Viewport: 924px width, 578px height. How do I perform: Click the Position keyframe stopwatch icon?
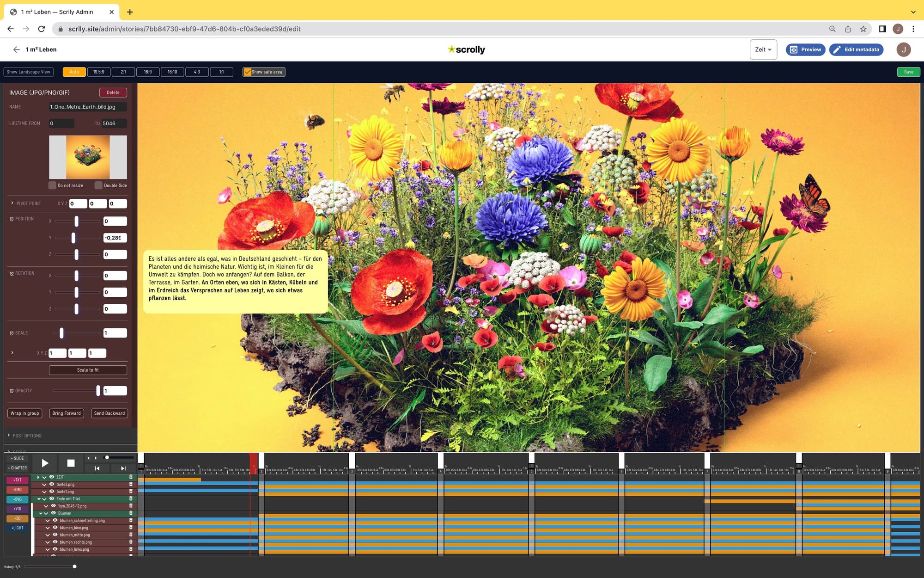[12, 219]
